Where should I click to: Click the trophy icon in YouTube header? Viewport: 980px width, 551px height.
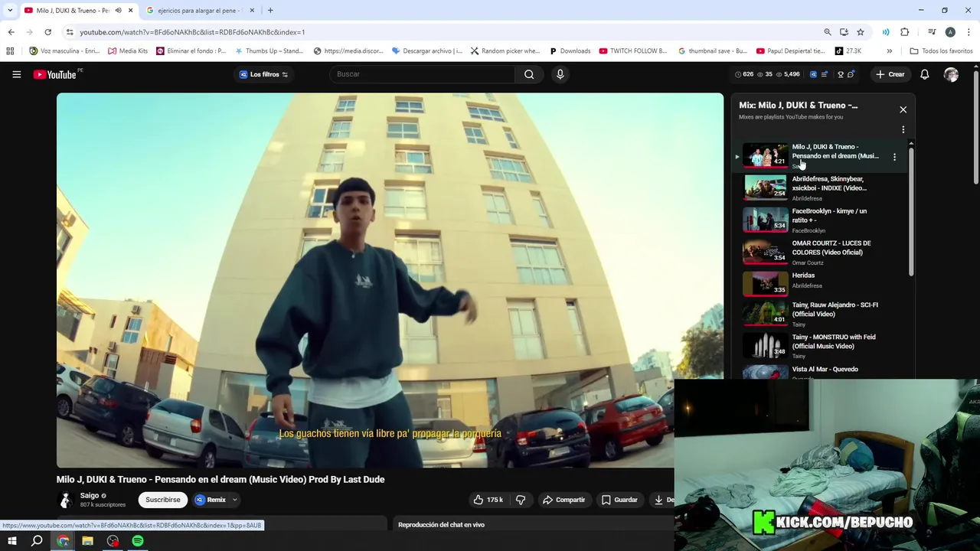[841, 74]
